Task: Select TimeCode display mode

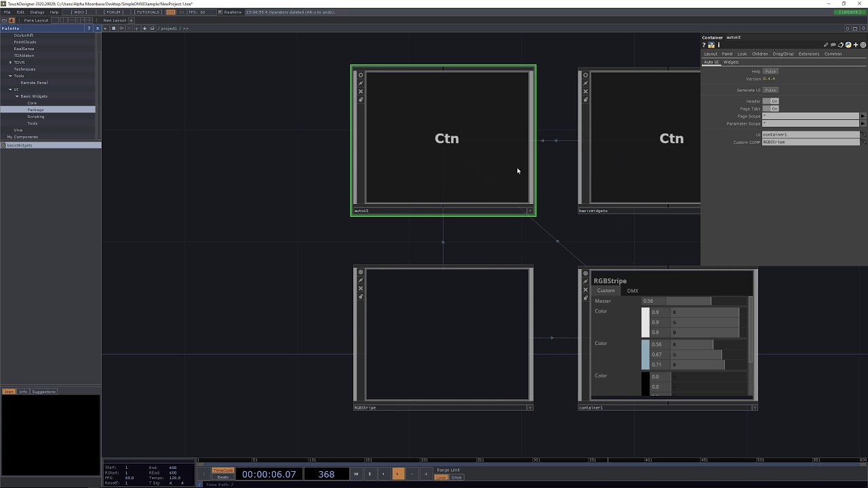Action: click(223, 470)
